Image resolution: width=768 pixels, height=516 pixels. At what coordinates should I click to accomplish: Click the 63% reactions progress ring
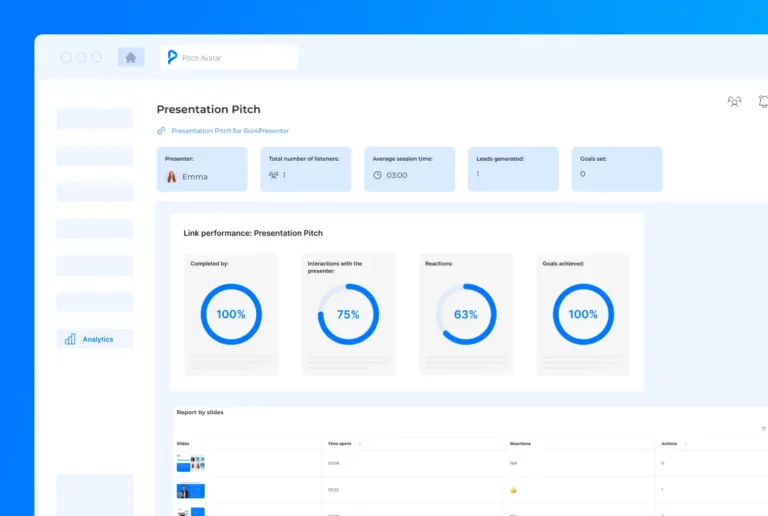pos(466,314)
